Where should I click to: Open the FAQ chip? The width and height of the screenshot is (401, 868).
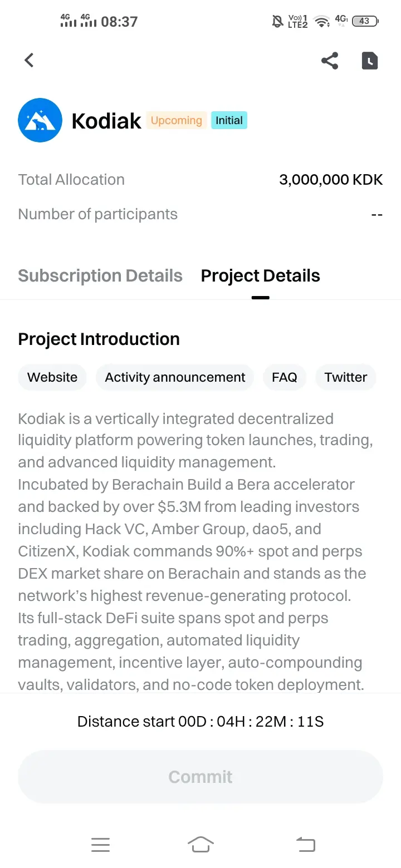[284, 377]
